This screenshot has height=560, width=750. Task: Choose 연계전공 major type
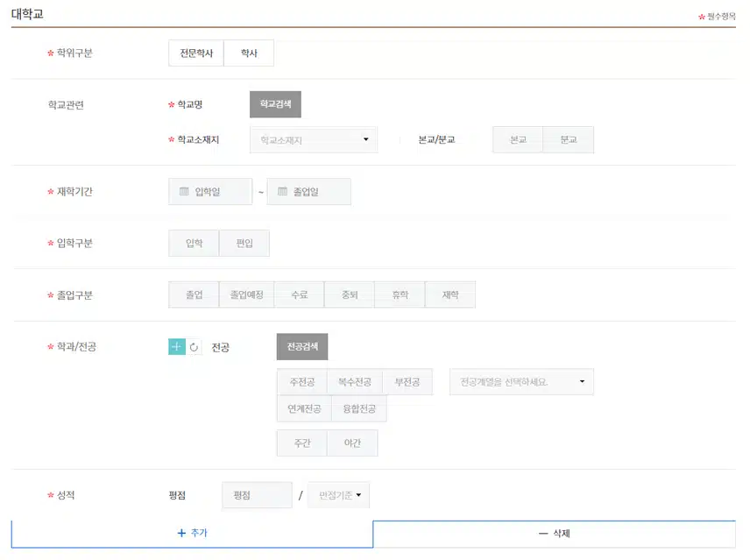[x=304, y=408]
